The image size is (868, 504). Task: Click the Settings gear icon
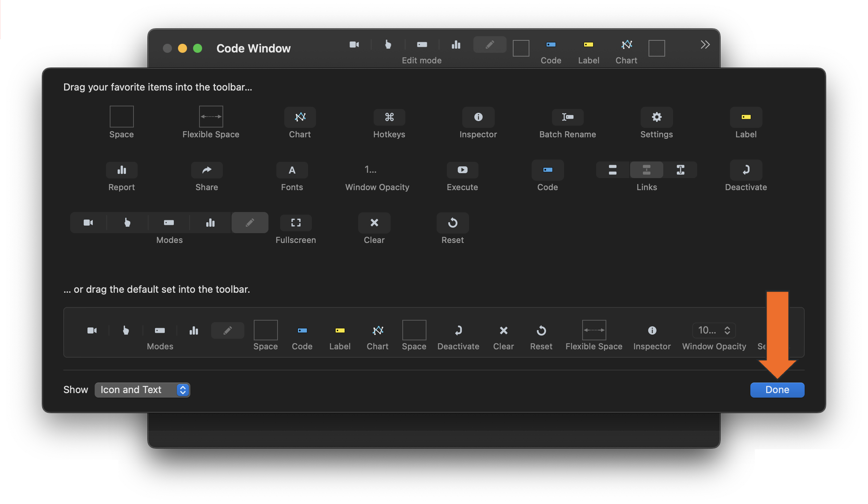[656, 117]
